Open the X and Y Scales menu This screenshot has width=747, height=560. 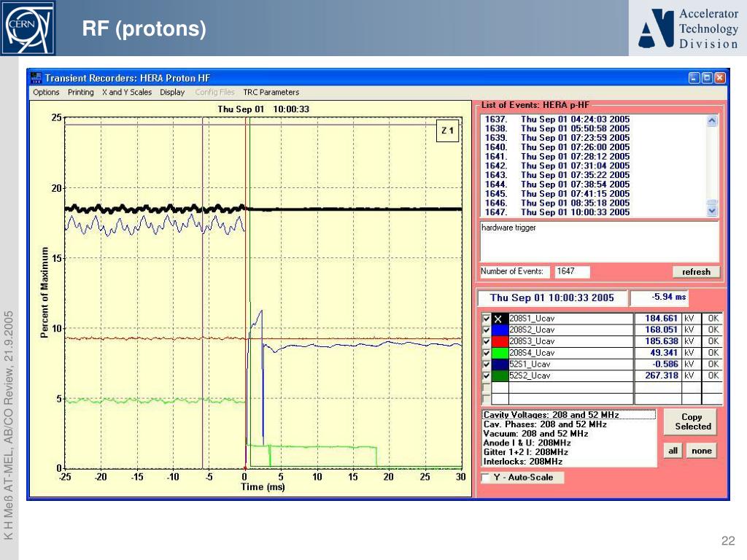click(x=127, y=93)
